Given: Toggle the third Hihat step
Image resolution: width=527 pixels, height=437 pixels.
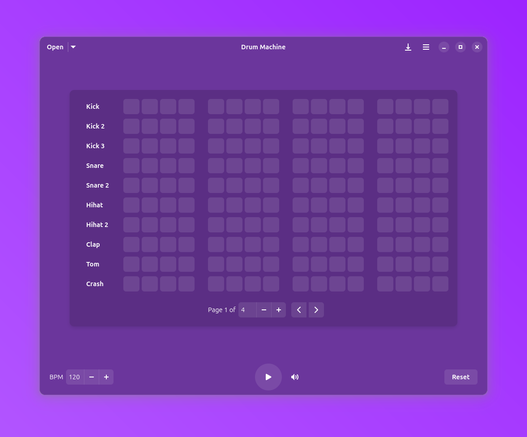Looking at the screenshot, I should (168, 205).
